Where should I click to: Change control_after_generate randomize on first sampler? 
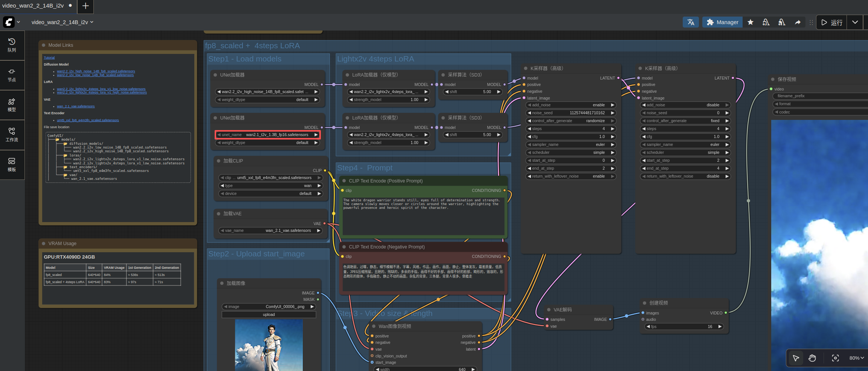coord(571,121)
